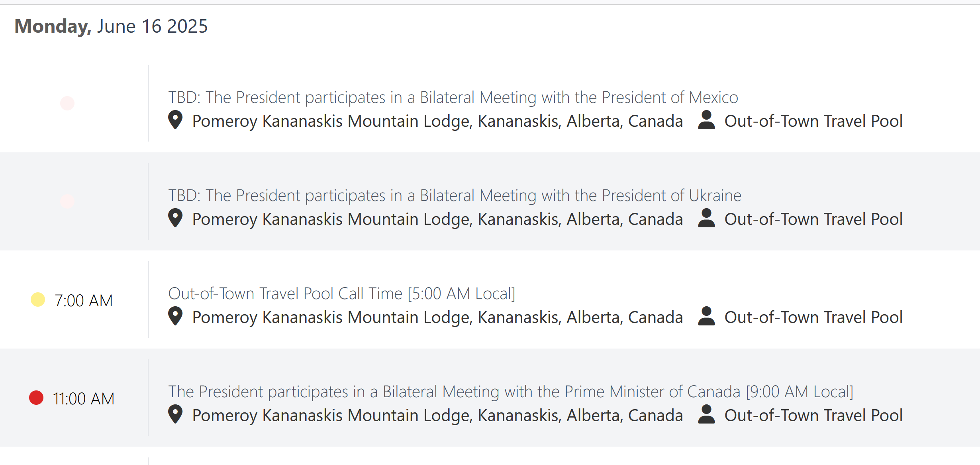
Task: Click person icon in Canada meeting row
Action: (x=706, y=414)
